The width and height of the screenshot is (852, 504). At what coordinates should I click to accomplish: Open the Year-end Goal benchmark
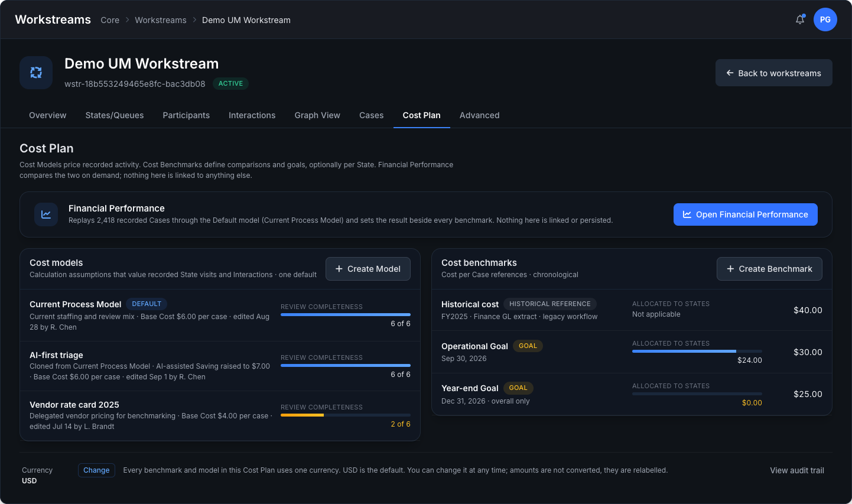coord(632,394)
